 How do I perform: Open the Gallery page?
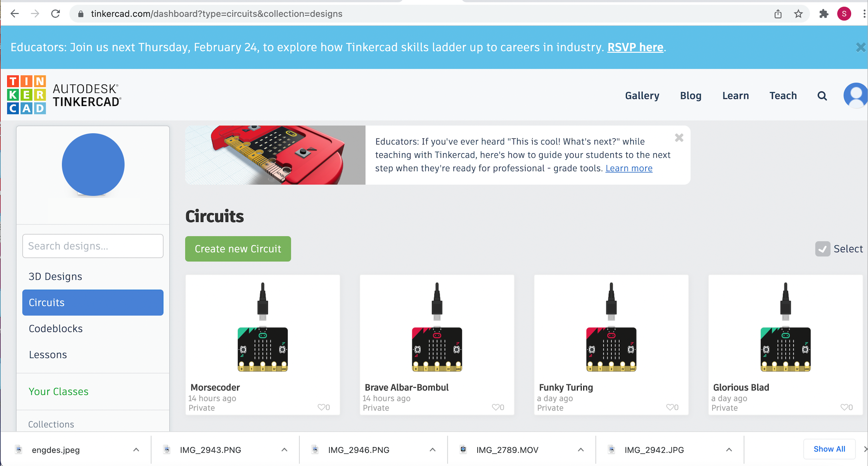(642, 95)
